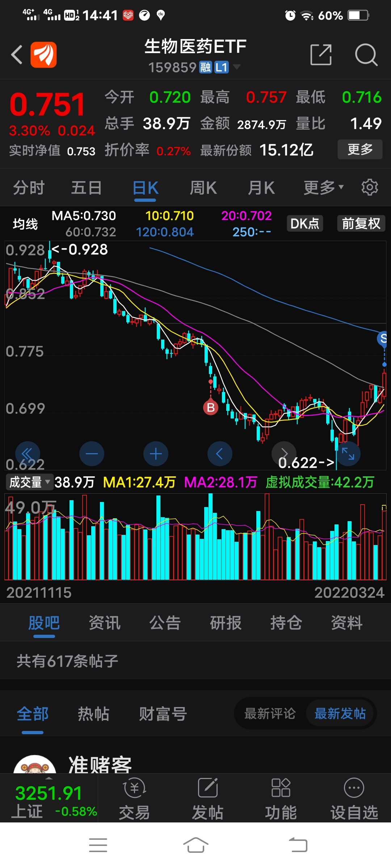Zoom in chart with plus button
Screen dimensions: 391x868
point(156,454)
